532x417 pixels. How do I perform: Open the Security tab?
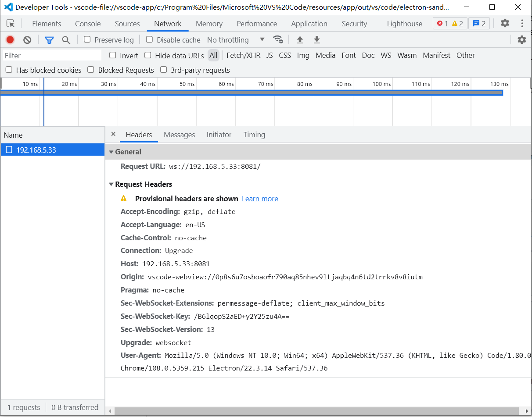point(354,24)
